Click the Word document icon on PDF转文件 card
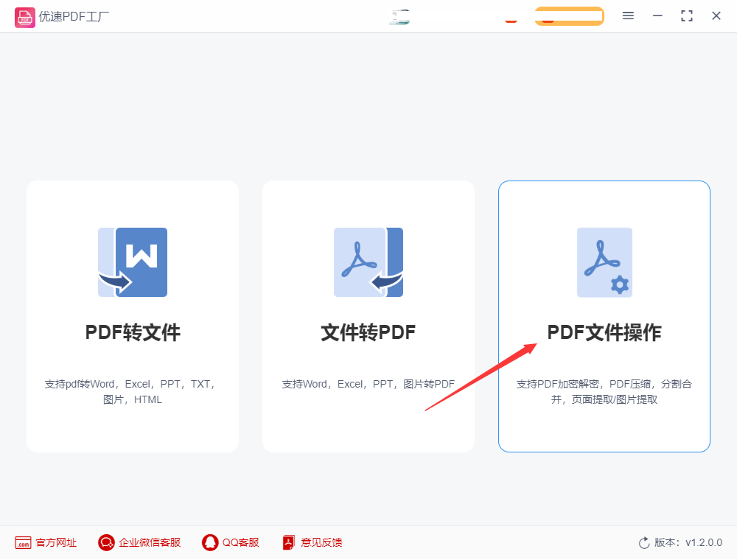 click(x=133, y=262)
